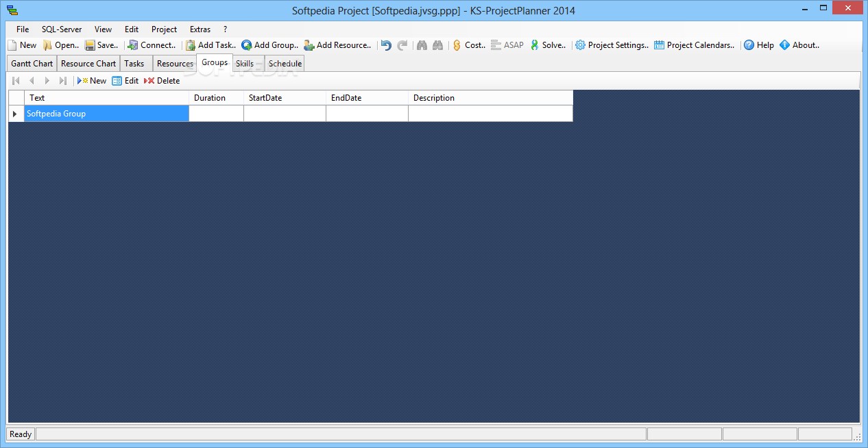Click Add Resource.. in the toolbar
Image resolution: width=868 pixels, height=448 pixels.
pyautogui.click(x=337, y=45)
